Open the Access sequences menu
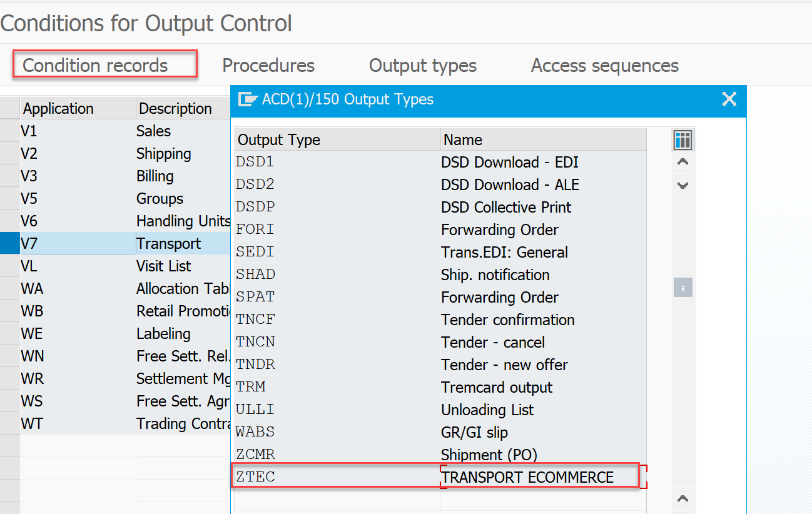The width and height of the screenshot is (812, 514). click(x=604, y=66)
